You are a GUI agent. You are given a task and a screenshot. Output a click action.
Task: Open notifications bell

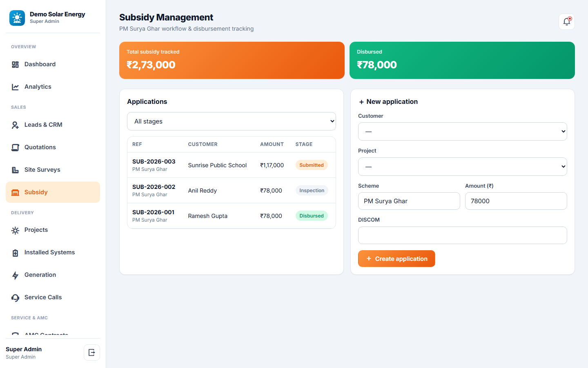567,22
